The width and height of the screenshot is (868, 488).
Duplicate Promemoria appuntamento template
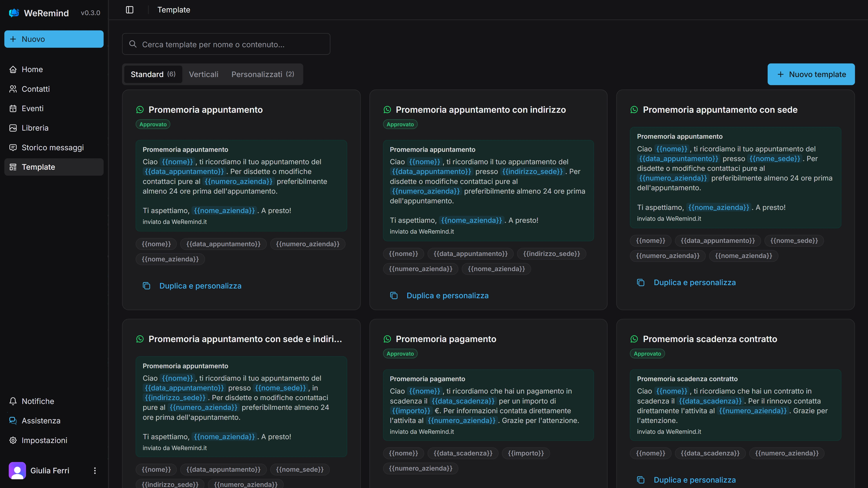pyautogui.click(x=192, y=286)
